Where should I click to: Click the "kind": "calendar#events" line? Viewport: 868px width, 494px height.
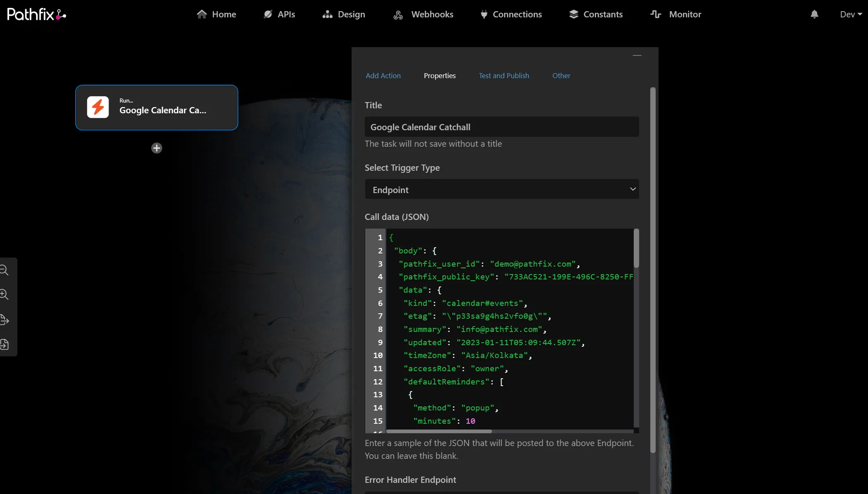(465, 303)
